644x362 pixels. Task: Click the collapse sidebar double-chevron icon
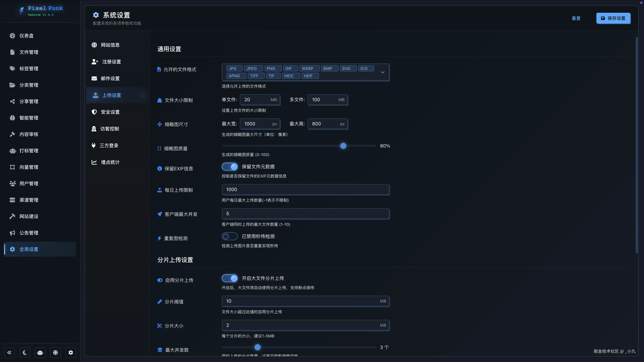coord(9,352)
